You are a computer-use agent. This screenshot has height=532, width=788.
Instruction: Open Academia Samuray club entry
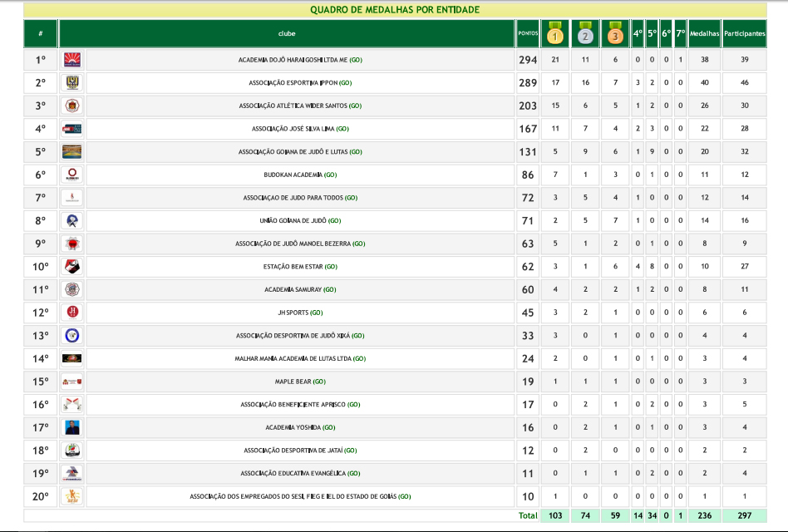(x=299, y=289)
